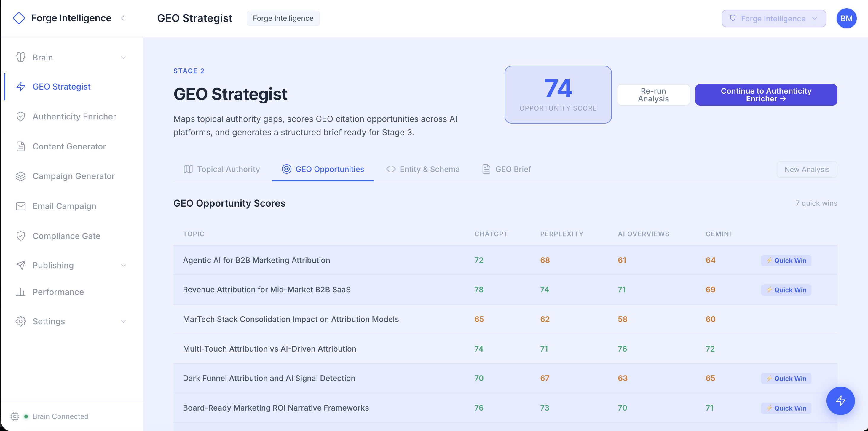Switch to the Entity & Schema tab
The height and width of the screenshot is (431, 868).
[x=422, y=169]
